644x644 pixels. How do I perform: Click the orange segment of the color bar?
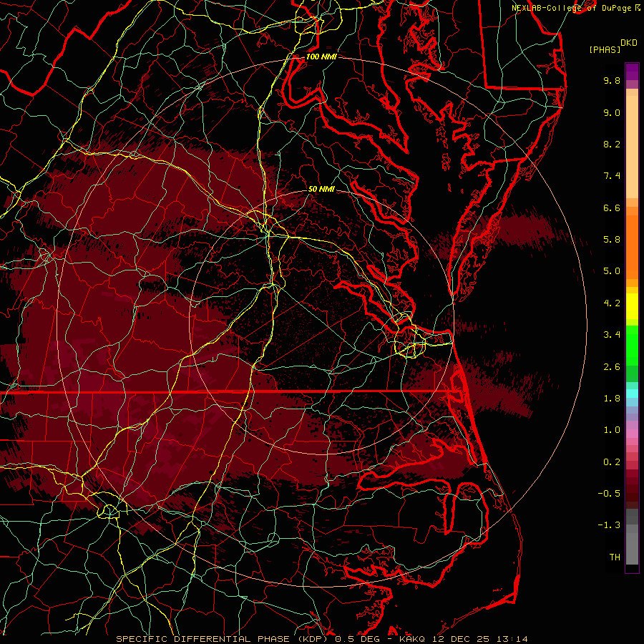[632, 246]
